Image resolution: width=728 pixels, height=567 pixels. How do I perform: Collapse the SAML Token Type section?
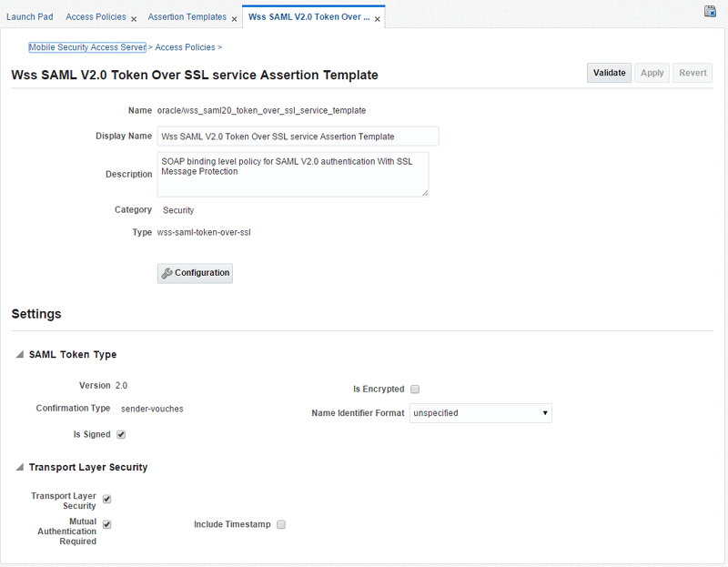[19, 354]
